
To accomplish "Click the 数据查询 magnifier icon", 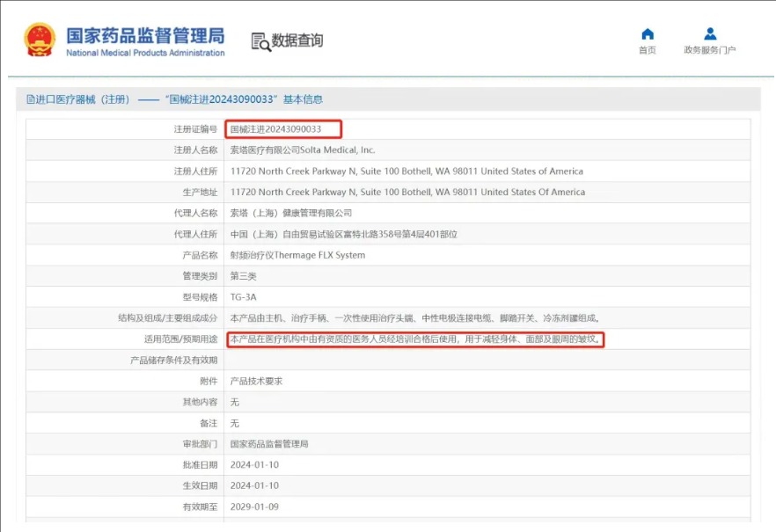I will click(260, 41).
